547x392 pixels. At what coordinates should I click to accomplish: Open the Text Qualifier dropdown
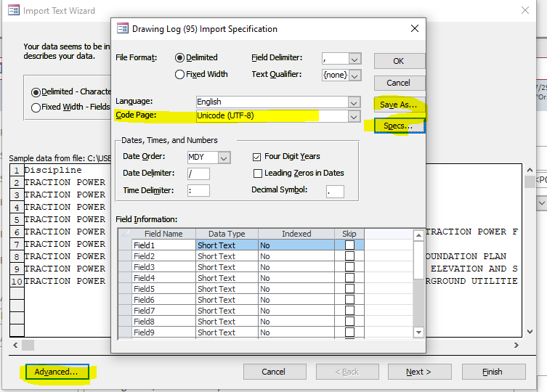(x=354, y=75)
